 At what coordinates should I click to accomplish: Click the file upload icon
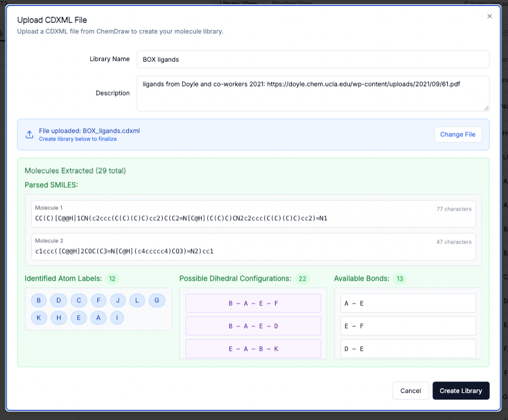pyautogui.click(x=29, y=134)
